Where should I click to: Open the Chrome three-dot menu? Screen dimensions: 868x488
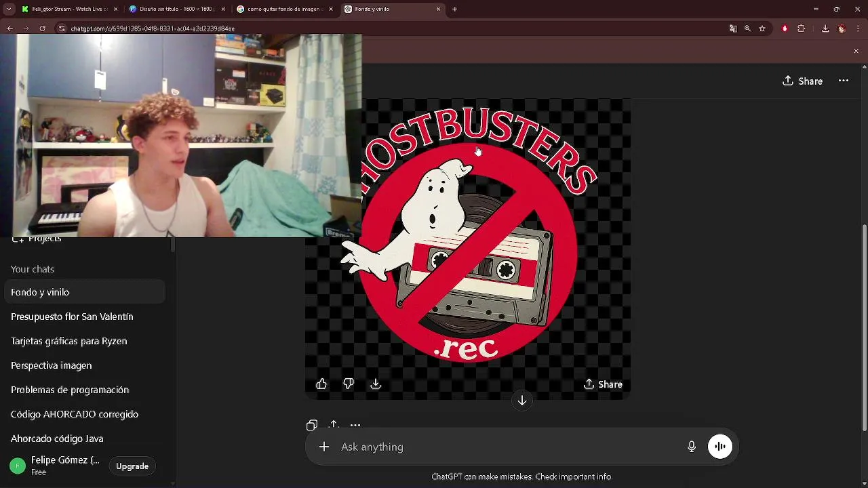point(859,28)
